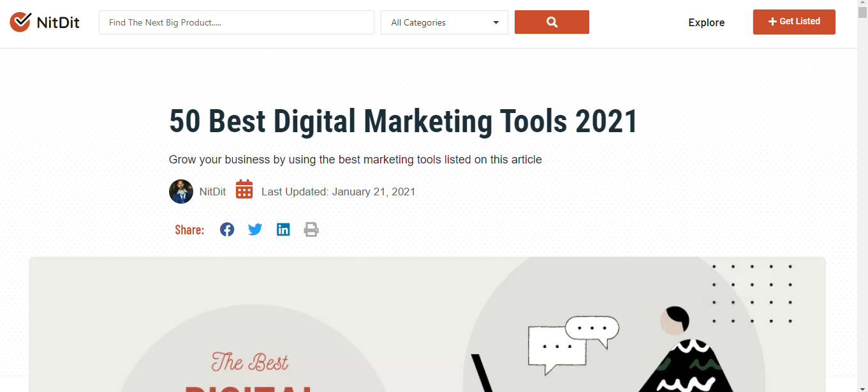The height and width of the screenshot is (392, 868).
Task: Click the Get Listed button
Action: point(794,22)
